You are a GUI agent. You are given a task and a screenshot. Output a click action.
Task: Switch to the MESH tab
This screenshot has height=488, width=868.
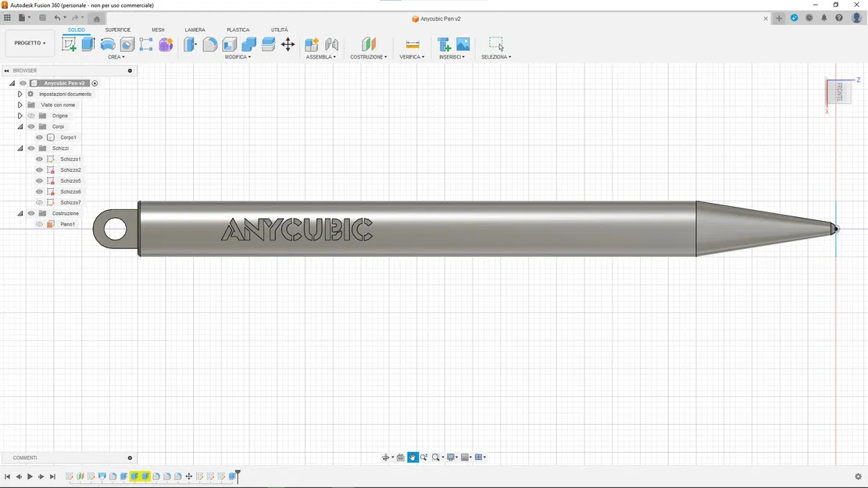coord(158,30)
